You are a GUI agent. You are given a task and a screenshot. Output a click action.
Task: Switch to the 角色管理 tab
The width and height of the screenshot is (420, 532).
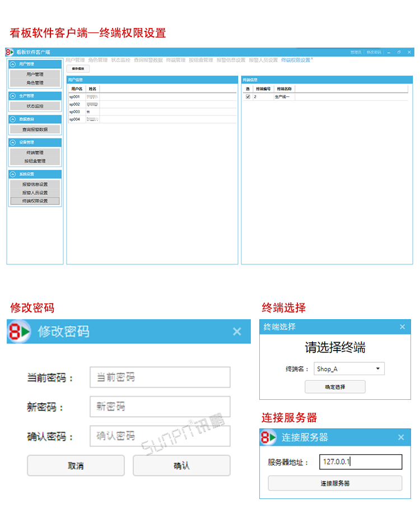pyautogui.click(x=97, y=60)
